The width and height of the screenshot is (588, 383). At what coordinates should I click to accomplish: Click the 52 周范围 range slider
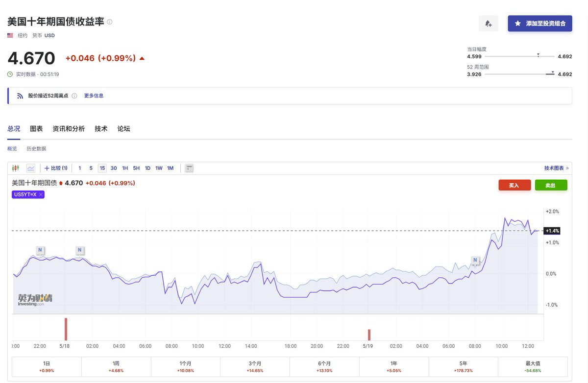click(x=519, y=74)
